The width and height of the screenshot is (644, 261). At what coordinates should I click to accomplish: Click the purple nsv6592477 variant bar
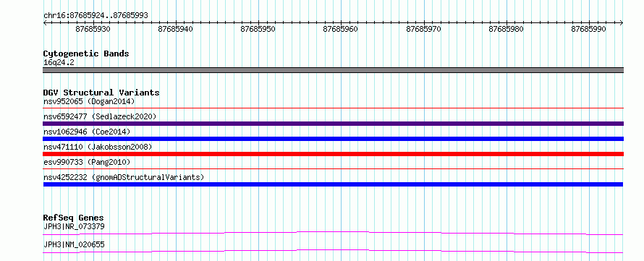click(x=333, y=124)
